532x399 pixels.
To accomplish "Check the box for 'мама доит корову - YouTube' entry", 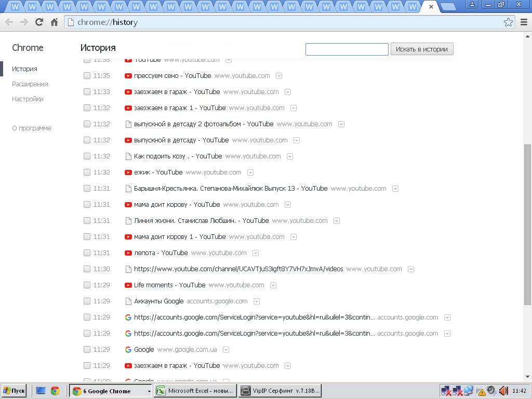I will 87,205.
